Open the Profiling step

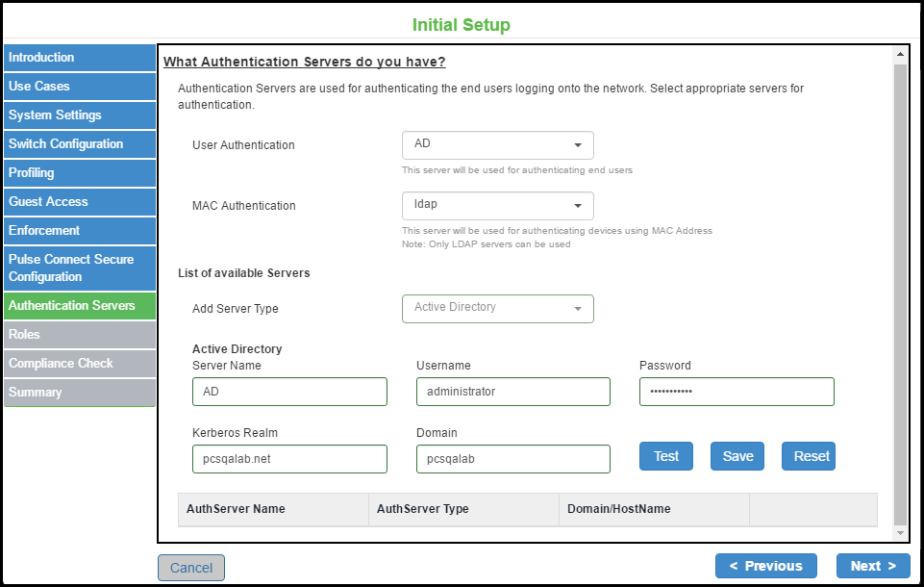coord(79,173)
